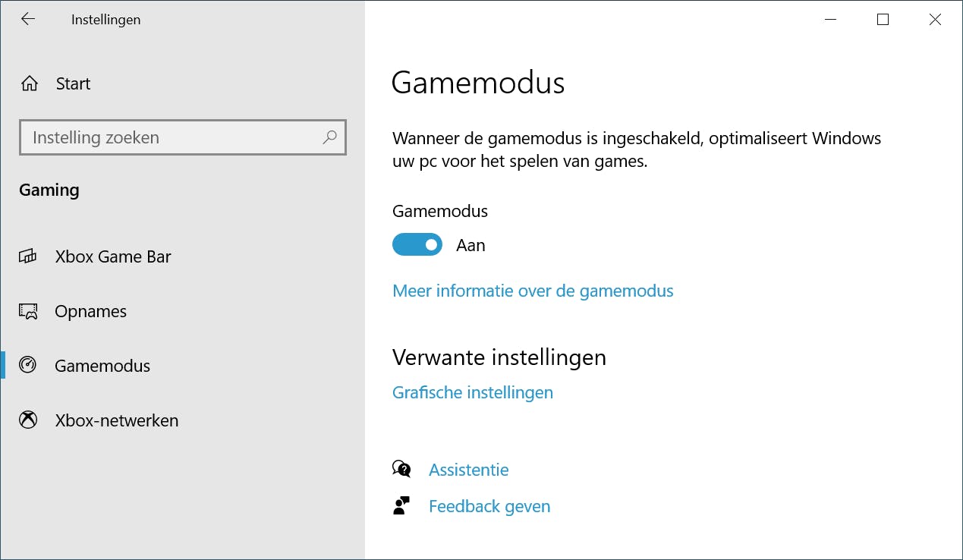Select the Xbox Game Bar icon in sidebar
This screenshot has width=963, height=560.
coord(27,256)
